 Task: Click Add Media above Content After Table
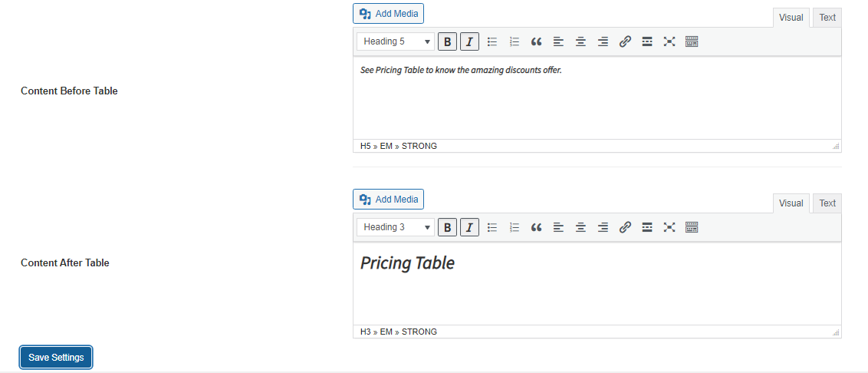coord(389,200)
